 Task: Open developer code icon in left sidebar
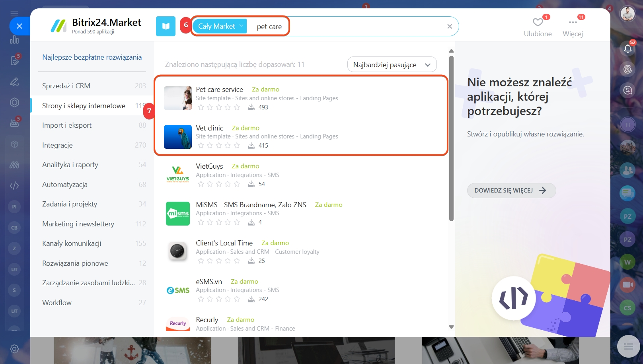coord(14,185)
